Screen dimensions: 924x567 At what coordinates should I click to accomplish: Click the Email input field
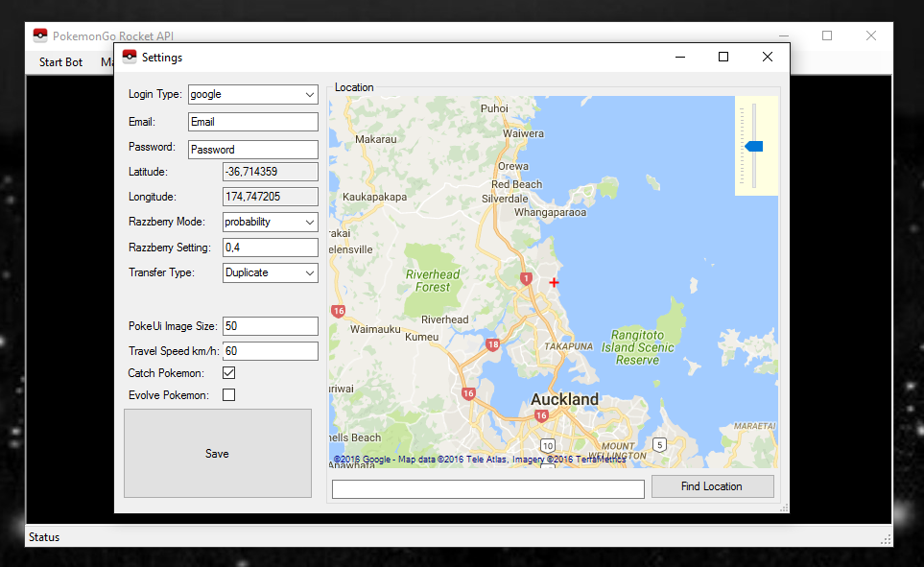pyautogui.click(x=252, y=122)
